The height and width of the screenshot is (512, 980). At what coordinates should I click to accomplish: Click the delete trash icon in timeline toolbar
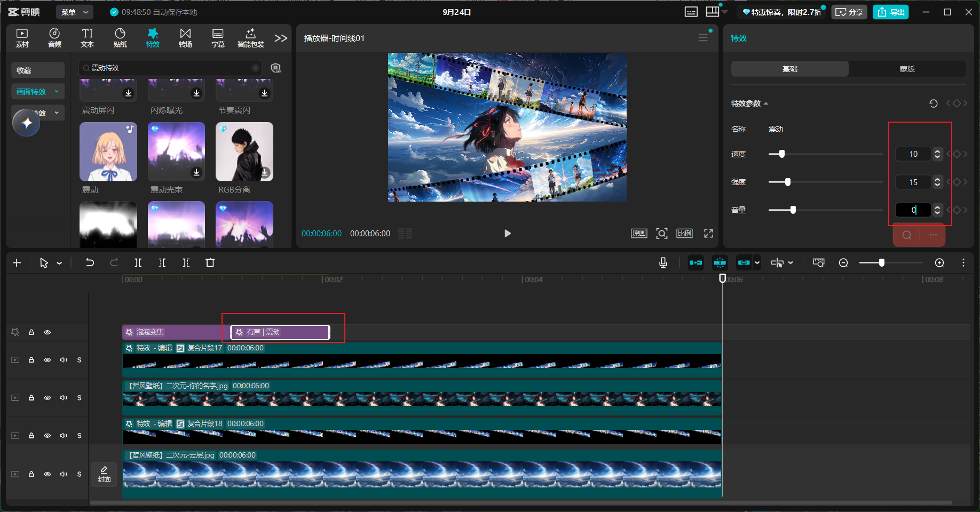pyautogui.click(x=210, y=262)
